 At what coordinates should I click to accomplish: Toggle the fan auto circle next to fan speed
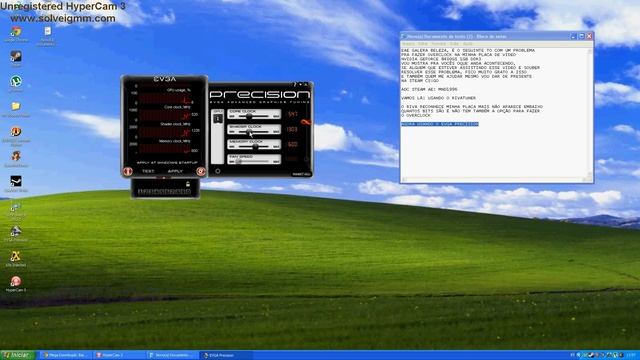[x=306, y=159]
